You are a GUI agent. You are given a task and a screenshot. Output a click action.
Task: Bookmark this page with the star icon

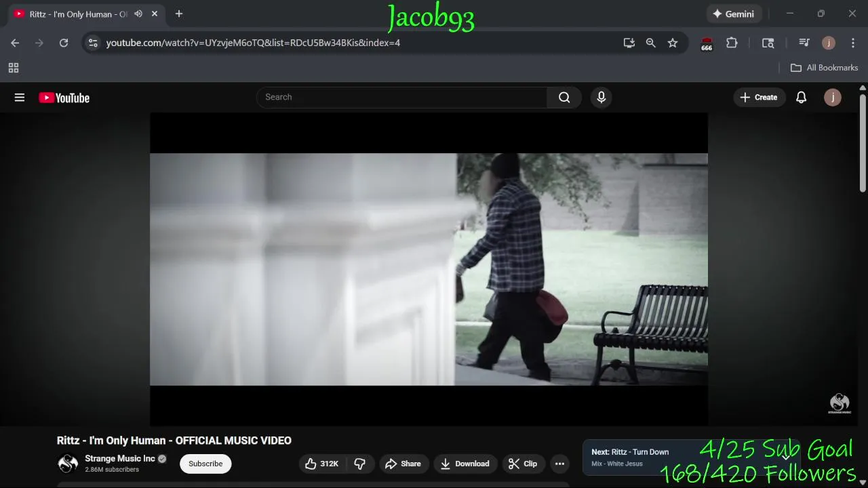click(673, 43)
